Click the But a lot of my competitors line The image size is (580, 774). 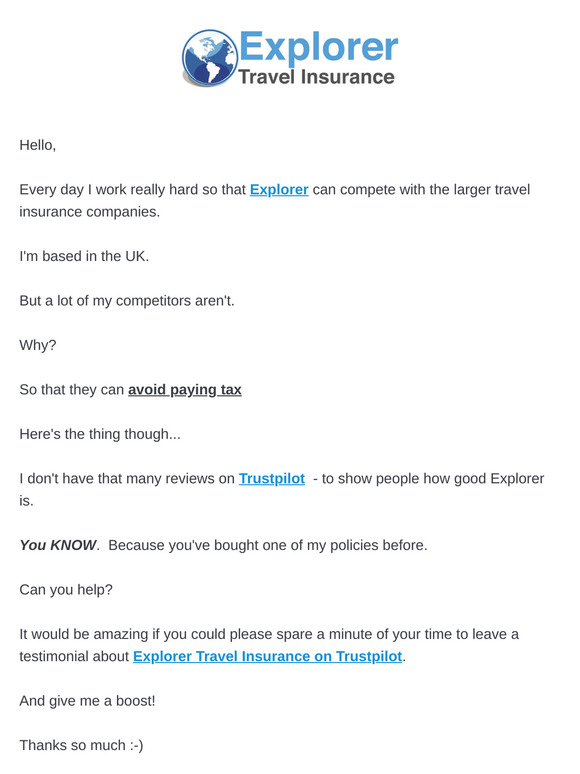(127, 301)
